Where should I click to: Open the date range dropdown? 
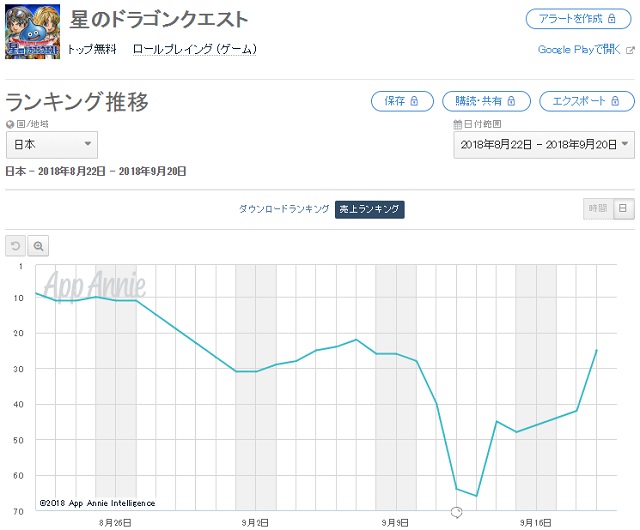tap(543, 145)
